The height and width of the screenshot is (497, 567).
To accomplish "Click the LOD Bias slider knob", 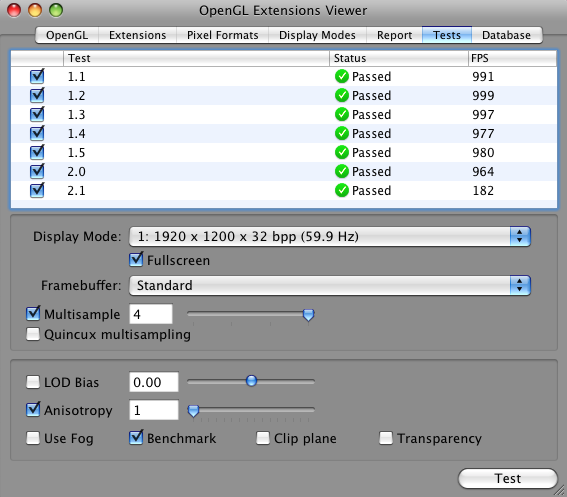I will point(251,381).
